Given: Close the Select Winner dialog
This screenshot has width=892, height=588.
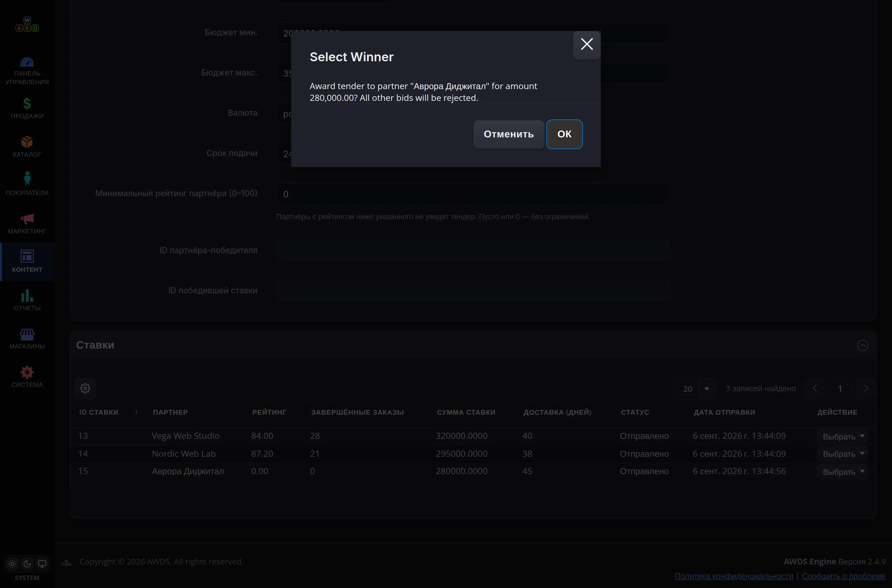Looking at the screenshot, I should click(x=587, y=44).
